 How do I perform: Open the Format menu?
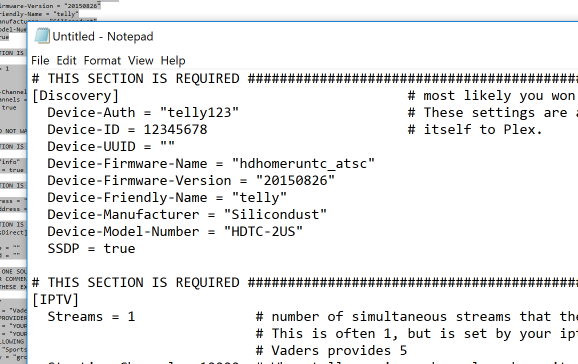[102, 60]
